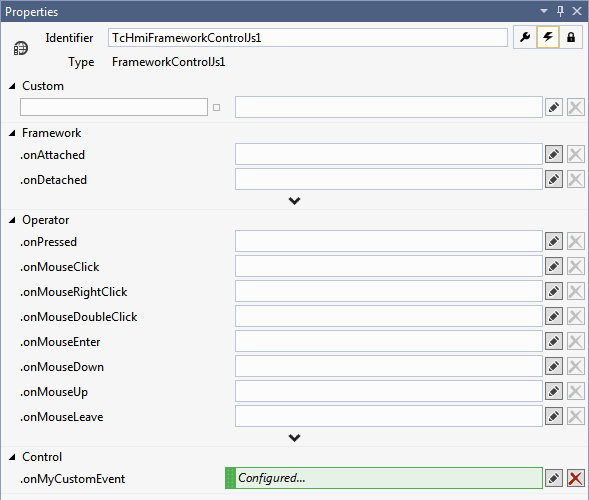
Task: Pin the Properties panel
Action: [560, 11]
